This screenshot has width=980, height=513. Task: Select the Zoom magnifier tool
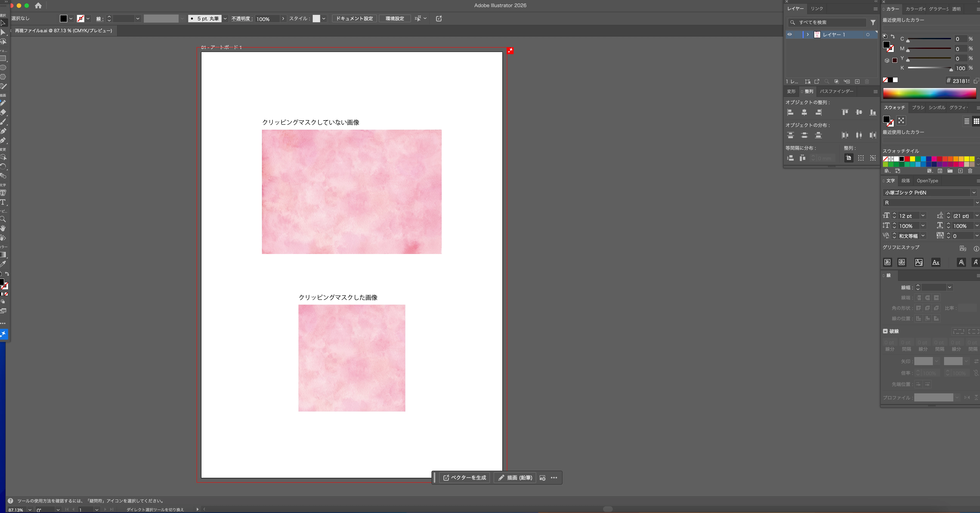3,219
